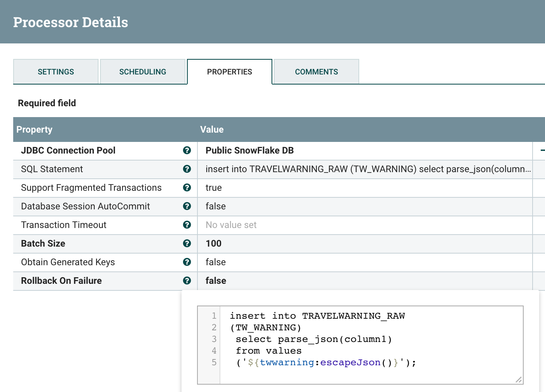The height and width of the screenshot is (392, 545).
Task: Select Obtain Generated Keys property name
Action: tap(68, 262)
